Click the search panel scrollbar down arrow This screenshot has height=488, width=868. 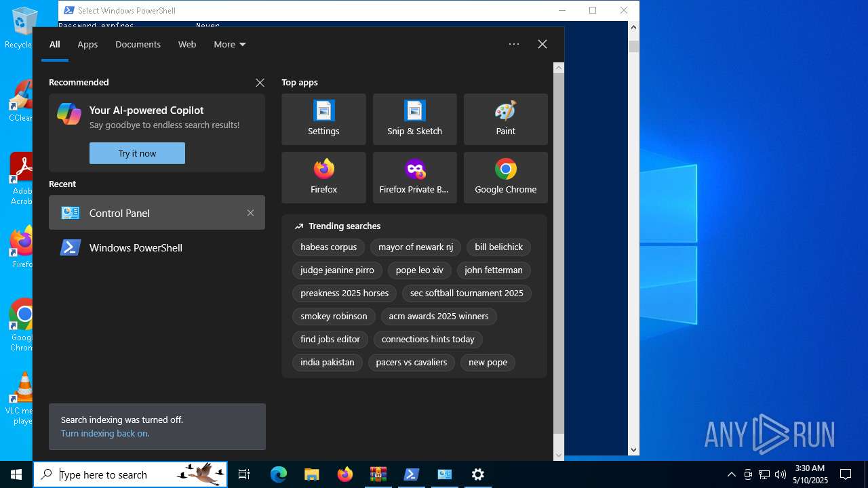559,455
